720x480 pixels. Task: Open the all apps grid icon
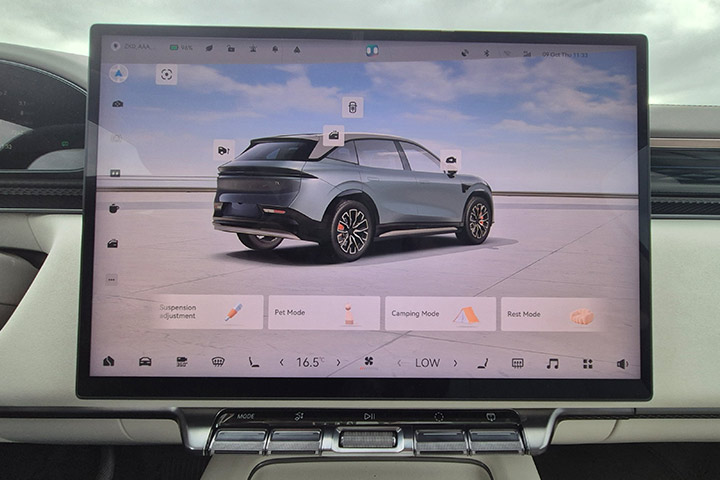click(x=587, y=363)
